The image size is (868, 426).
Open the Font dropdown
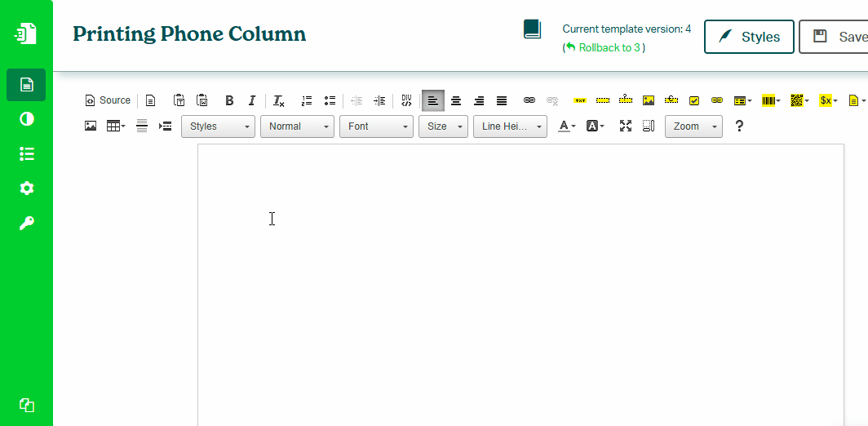tap(376, 126)
